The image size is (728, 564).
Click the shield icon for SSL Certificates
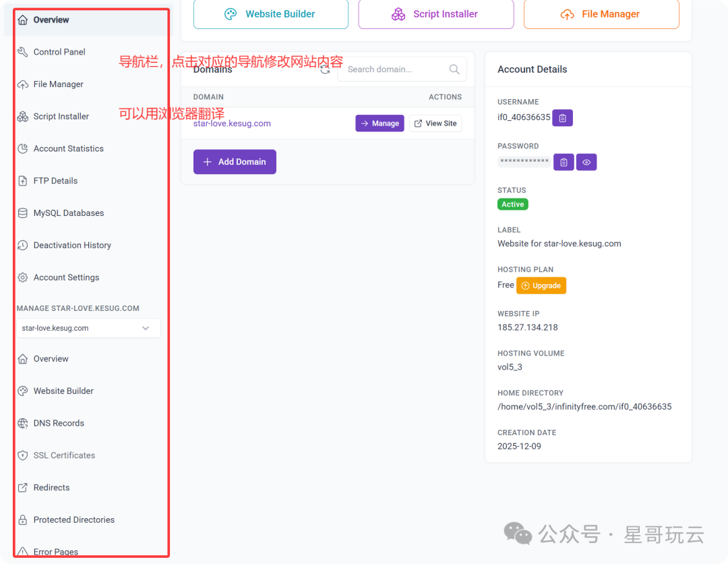(x=23, y=456)
